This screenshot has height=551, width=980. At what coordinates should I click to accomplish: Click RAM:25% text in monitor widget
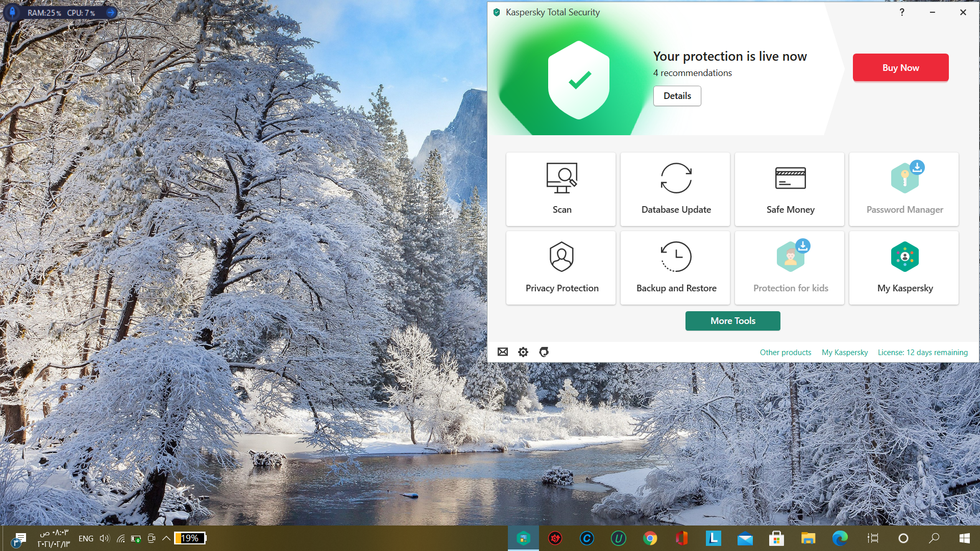[44, 13]
